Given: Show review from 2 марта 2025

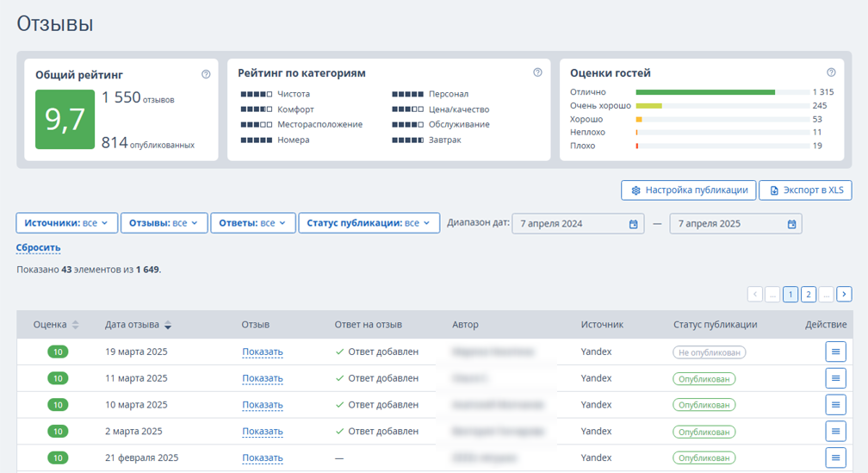Looking at the screenshot, I should (x=263, y=431).
